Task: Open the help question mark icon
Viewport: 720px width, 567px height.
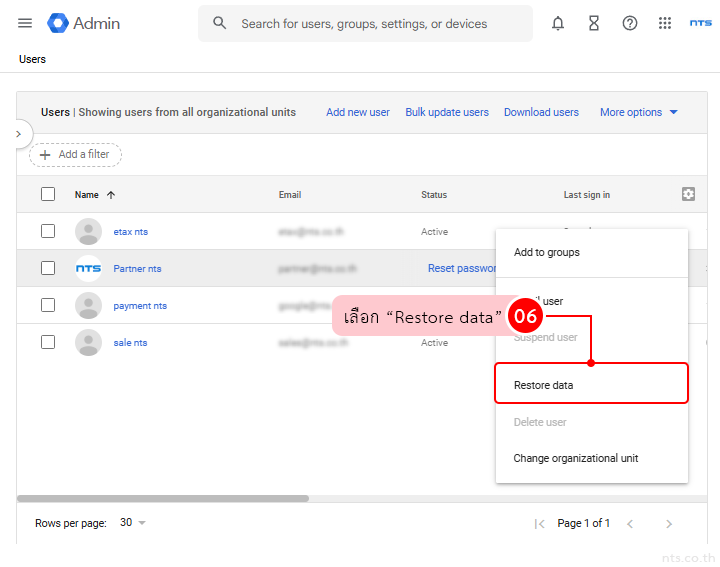Action: point(630,23)
